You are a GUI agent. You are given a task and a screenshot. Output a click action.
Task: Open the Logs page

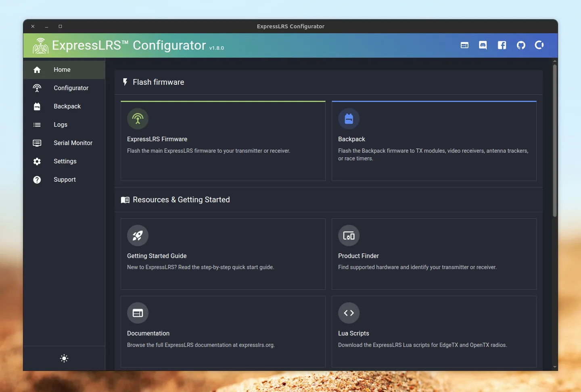coord(64,125)
